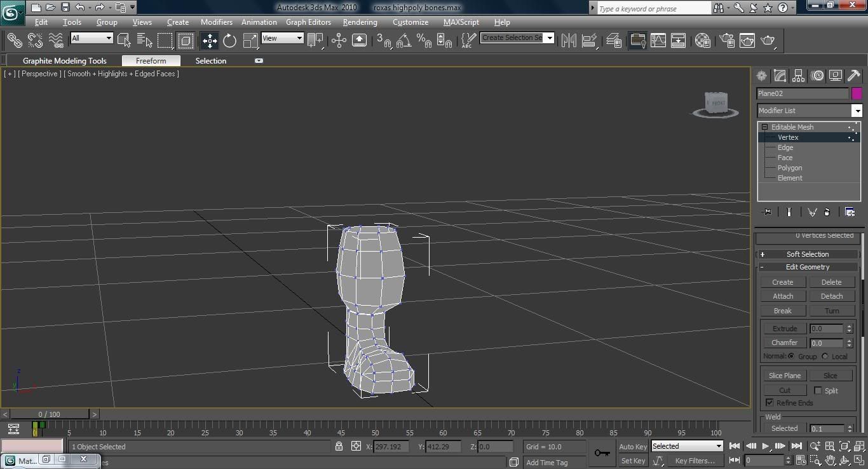Screen dimensions: 868x469
Task: Open the Modifiers menu
Action: point(217,22)
